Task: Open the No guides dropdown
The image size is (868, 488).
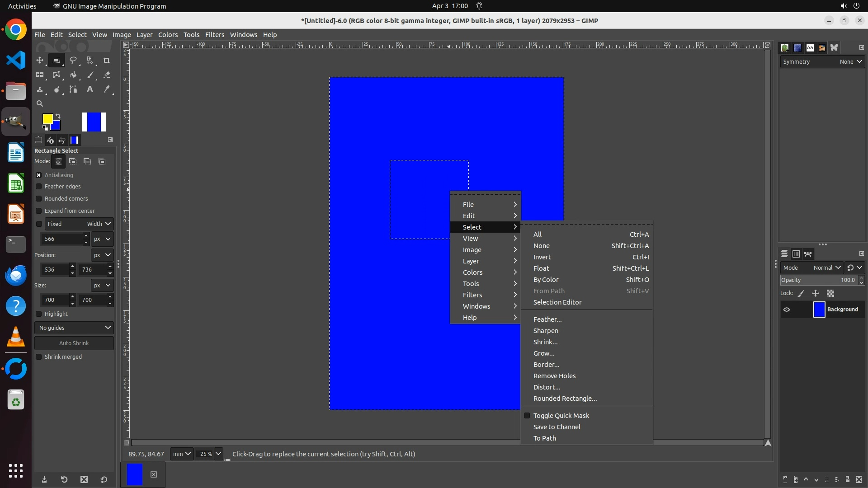Action: pos(74,328)
